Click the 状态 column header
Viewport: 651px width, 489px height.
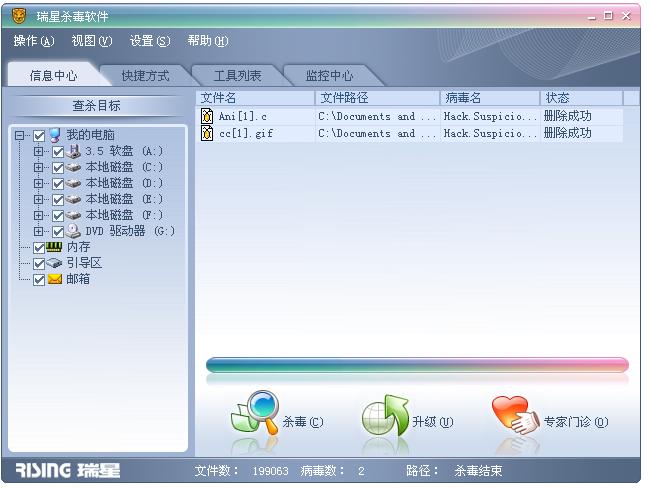coord(582,98)
